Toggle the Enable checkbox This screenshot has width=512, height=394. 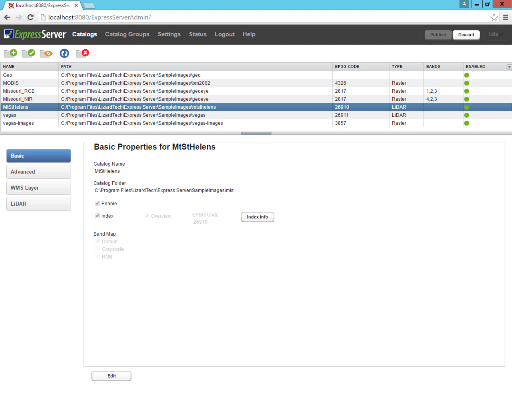[97, 203]
